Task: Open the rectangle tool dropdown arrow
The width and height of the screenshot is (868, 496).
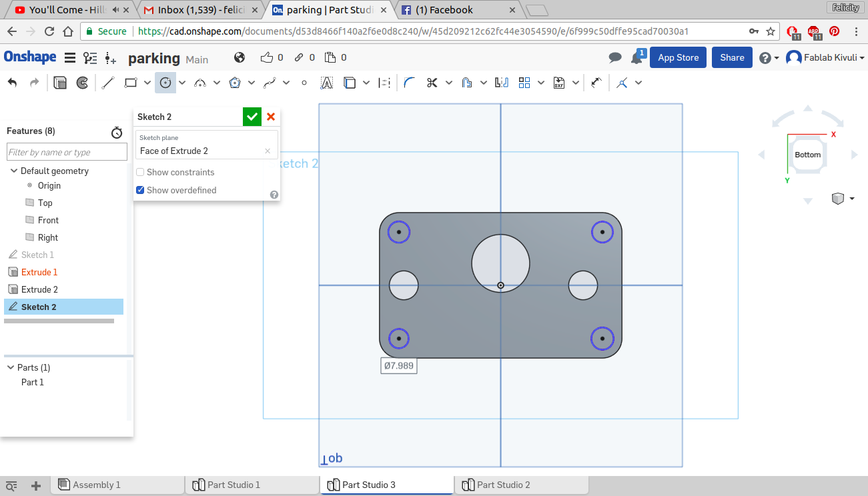Action: point(148,83)
